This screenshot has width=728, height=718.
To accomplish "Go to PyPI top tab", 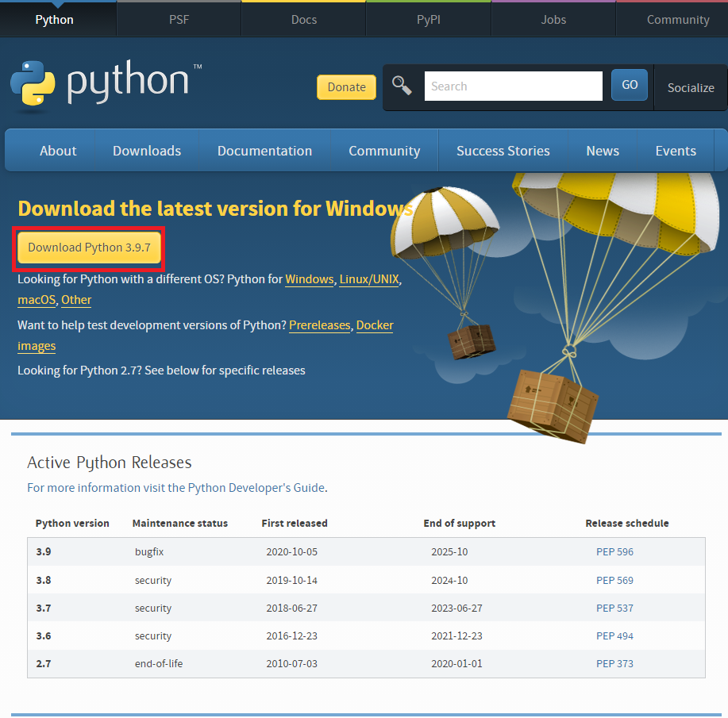I will click(x=429, y=20).
